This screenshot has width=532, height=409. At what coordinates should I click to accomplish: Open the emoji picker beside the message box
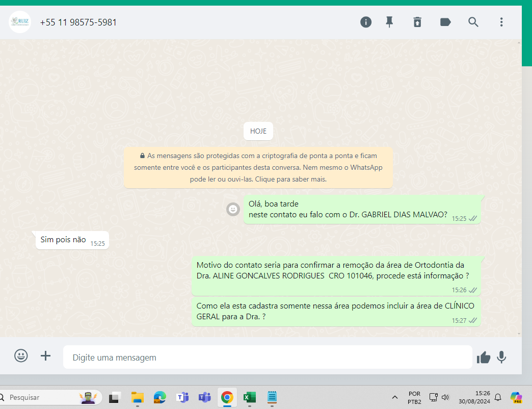point(21,356)
